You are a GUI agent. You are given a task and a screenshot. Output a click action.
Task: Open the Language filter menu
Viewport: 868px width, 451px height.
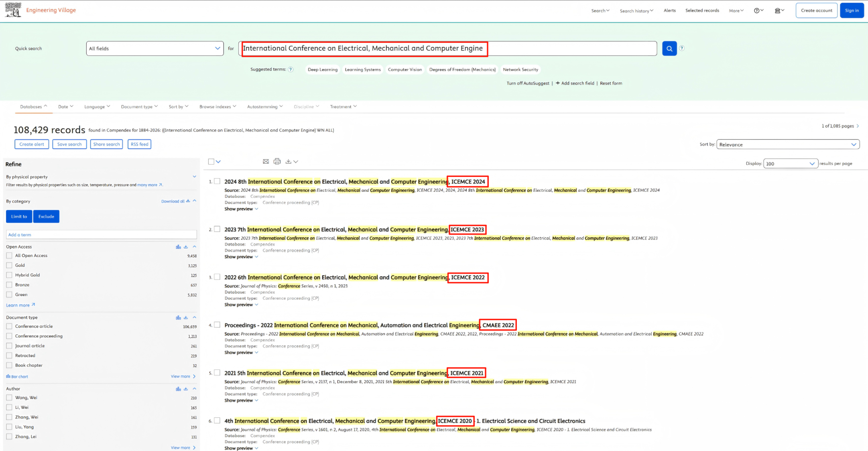click(97, 107)
